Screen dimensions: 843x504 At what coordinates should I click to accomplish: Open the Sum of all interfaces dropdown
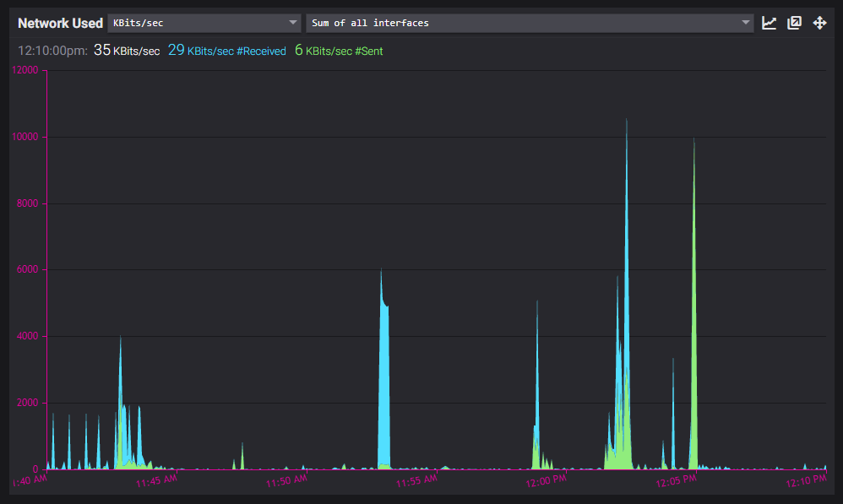(530, 23)
